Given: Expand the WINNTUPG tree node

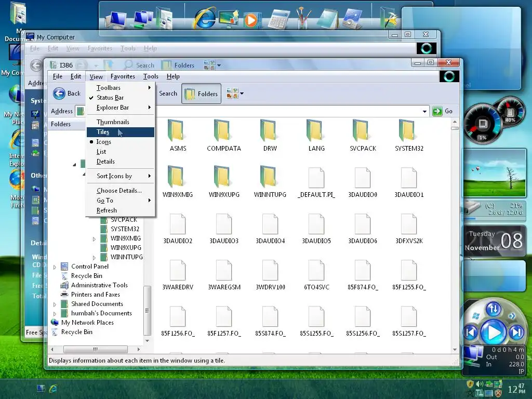Looking at the screenshot, I should pos(94,258).
